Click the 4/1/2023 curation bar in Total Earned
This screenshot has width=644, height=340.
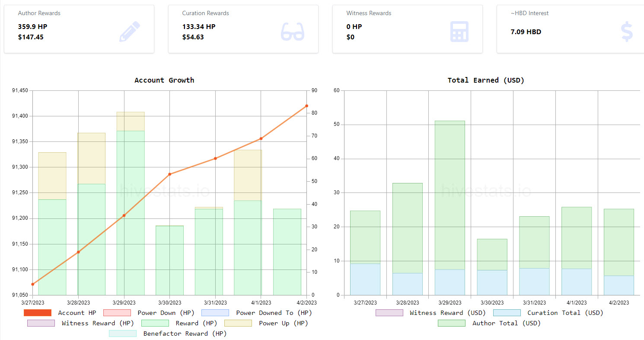click(577, 282)
